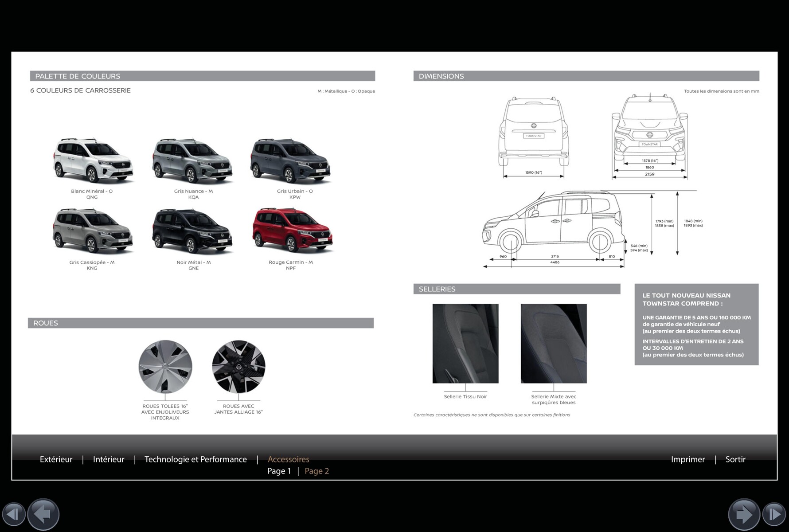Click the PALETTE DE COULEURS header
Viewport: 789px width, 532px height.
pos(203,76)
